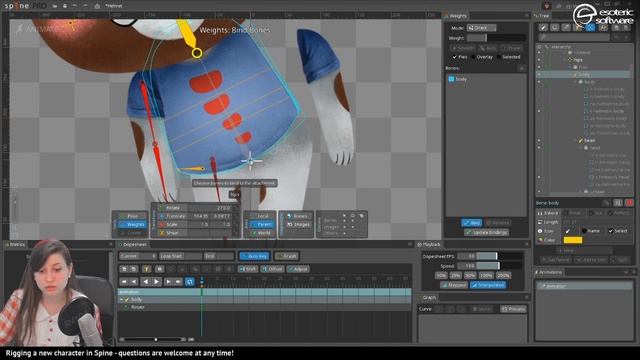Click the yellow bone Color swatch
Viewport: 640px width, 360px height.
pyautogui.click(x=573, y=240)
